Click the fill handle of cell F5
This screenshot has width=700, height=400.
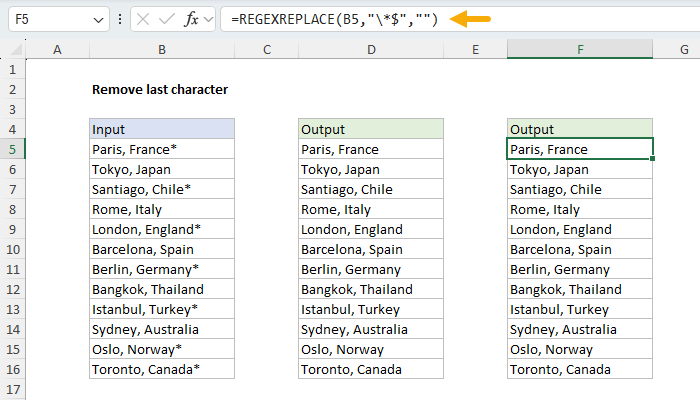coord(653,159)
